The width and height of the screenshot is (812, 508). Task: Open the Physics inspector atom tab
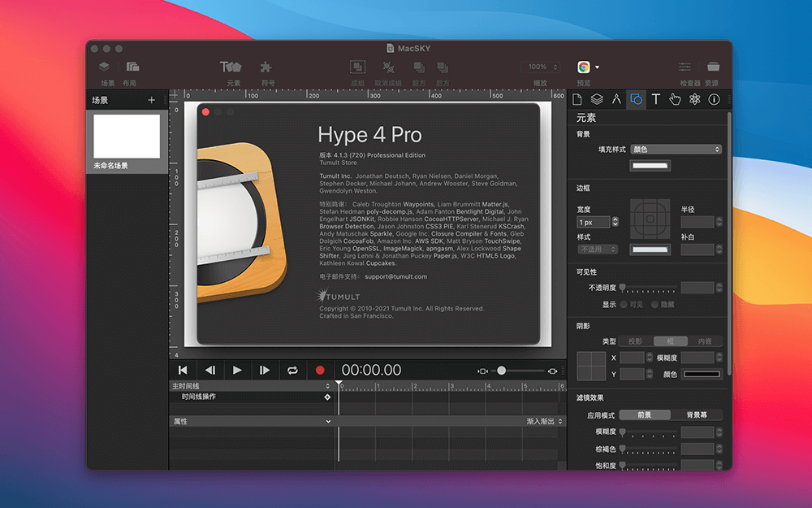coord(694,99)
